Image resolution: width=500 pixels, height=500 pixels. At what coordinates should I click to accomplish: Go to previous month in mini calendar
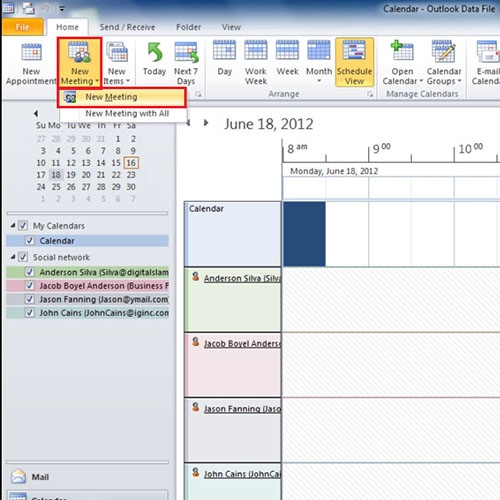tap(36, 113)
